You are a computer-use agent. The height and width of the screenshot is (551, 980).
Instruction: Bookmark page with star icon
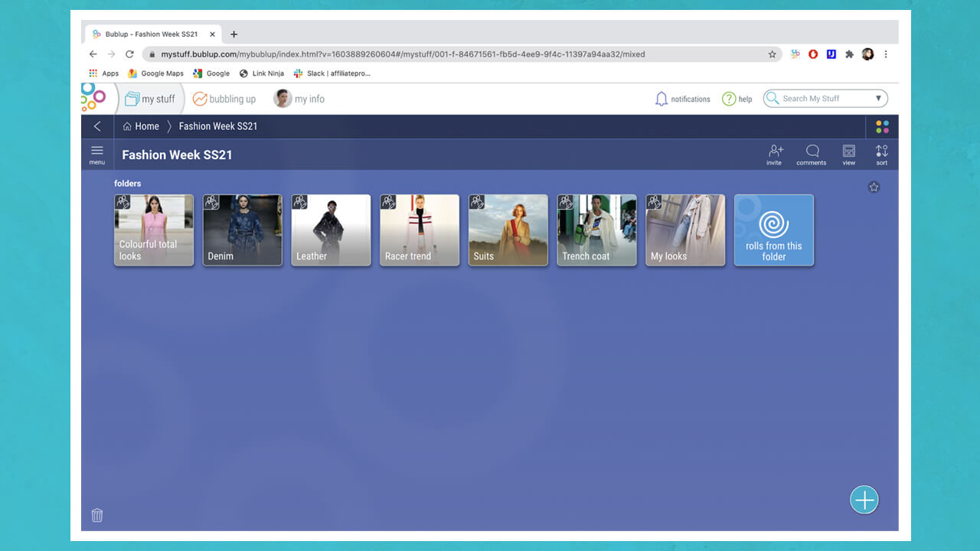pyautogui.click(x=773, y=54)
